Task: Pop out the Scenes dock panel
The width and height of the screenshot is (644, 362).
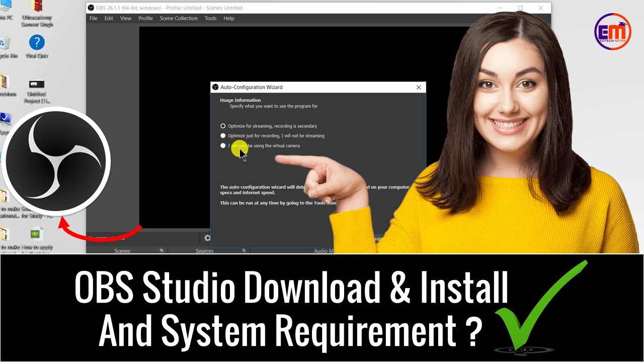Action: pyautogui.click(x=162, y=250)
